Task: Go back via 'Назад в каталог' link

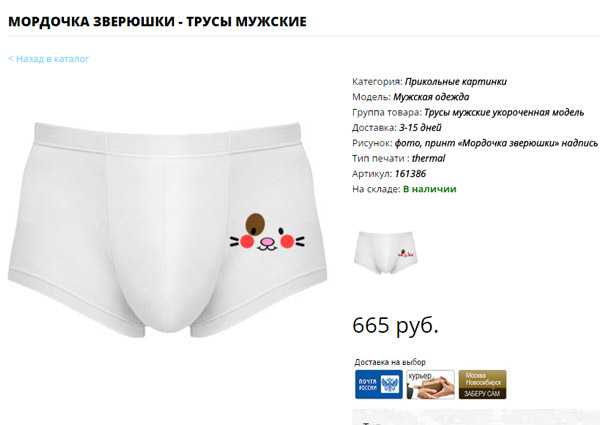Action: tap(48, 59)
